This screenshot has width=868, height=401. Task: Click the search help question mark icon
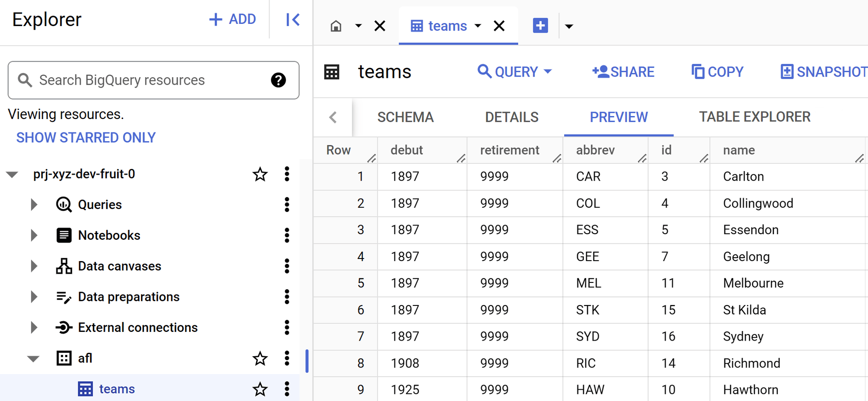[279, 80]
